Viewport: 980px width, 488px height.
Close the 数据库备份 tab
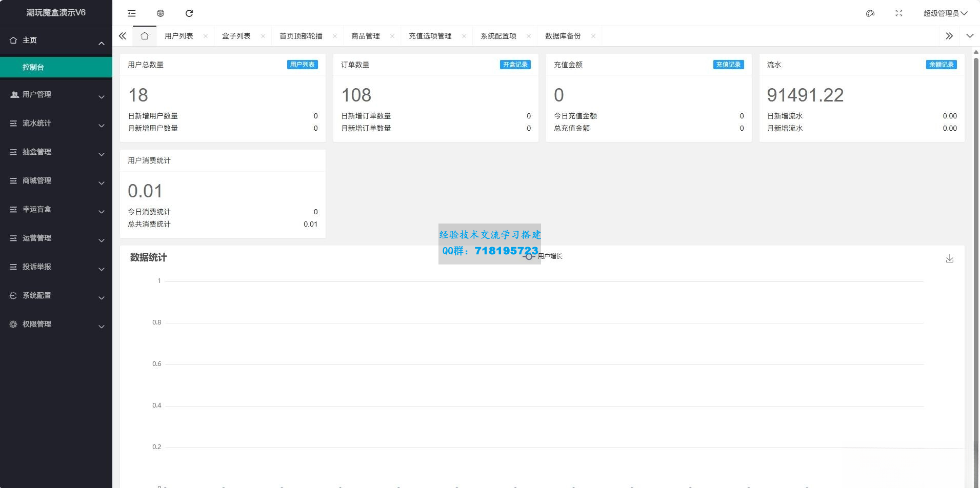point(593,36)
